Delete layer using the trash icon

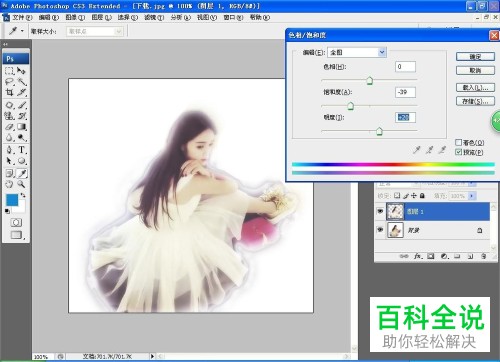pos(483,256)
